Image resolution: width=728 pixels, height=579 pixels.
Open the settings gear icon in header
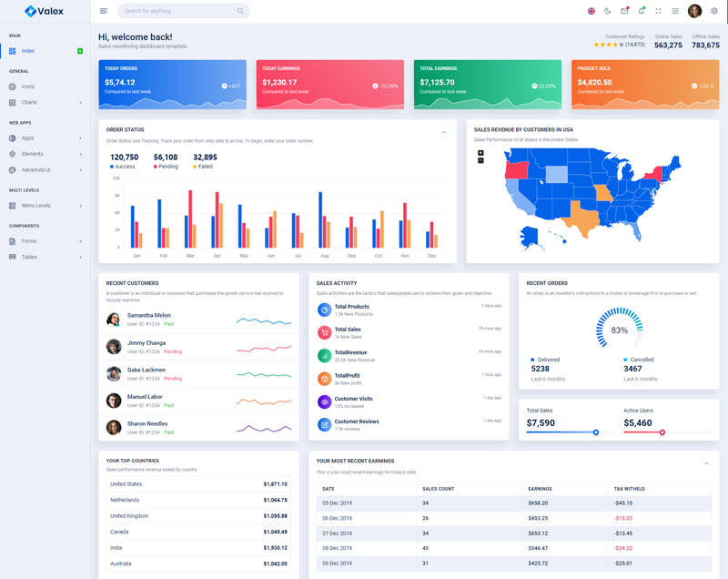[x=714, y=11]
